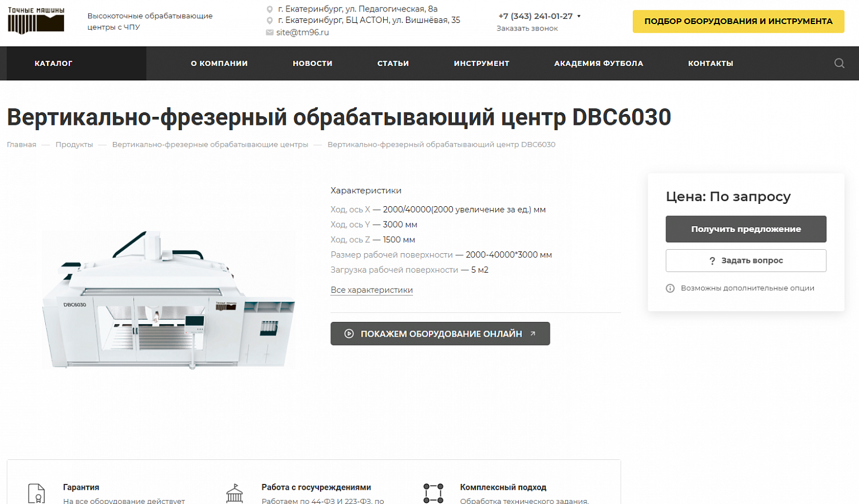
Task: Click the Гарантия certificate icon
Action: click(37, 493)
